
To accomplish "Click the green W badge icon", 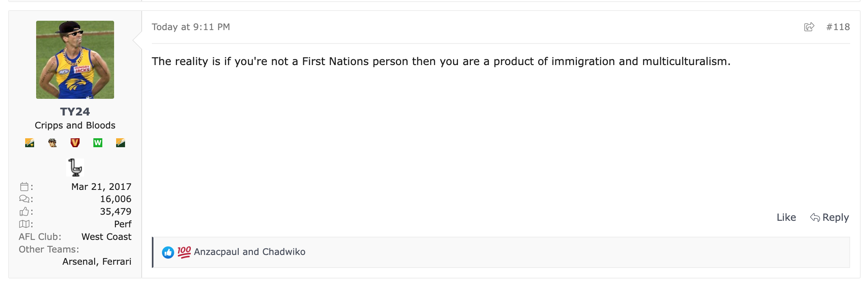I will pos(98,143).
